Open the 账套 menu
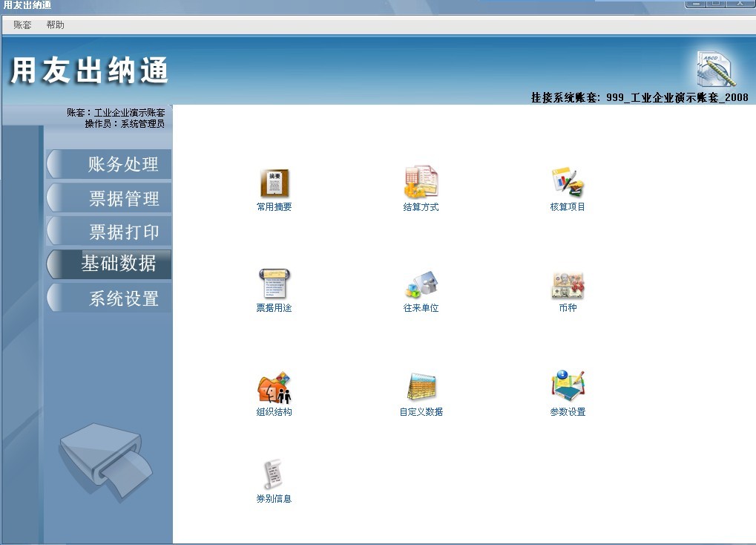 pos(22,25)
